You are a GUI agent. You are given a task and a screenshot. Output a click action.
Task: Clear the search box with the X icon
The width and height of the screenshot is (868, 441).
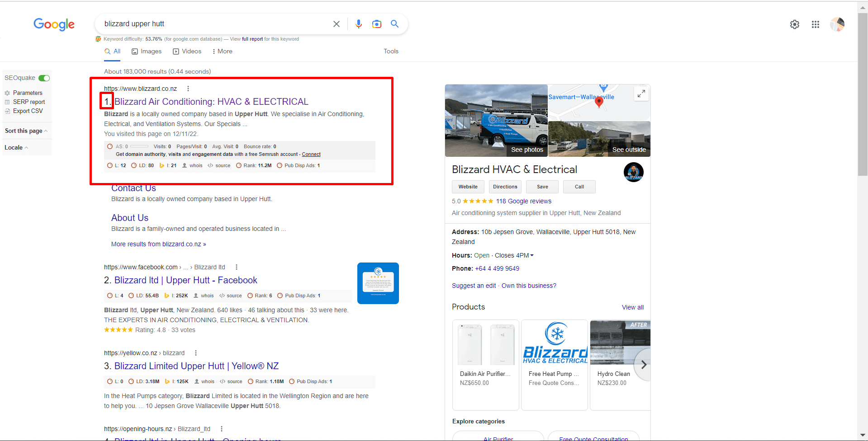pos(337,24)
